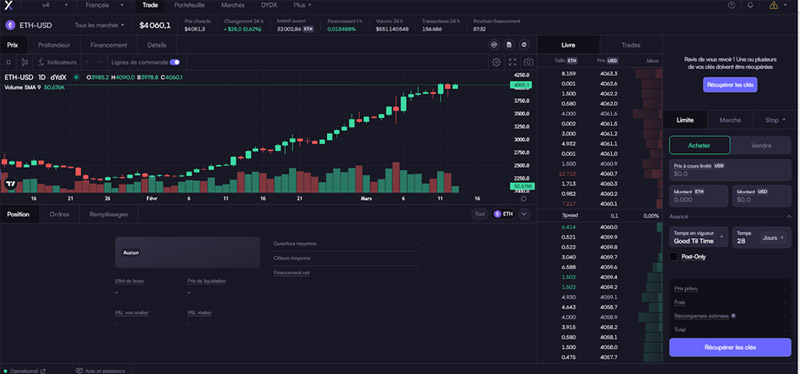Switch order book price unit USD
800x374 pixels.
[x=612, y=60]
